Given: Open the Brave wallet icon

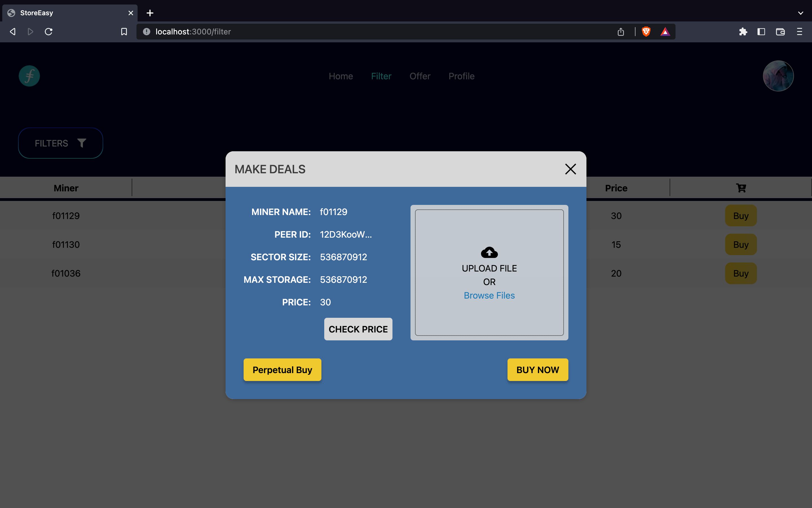Looking at the screenshot, I should (x=780, y=32).
